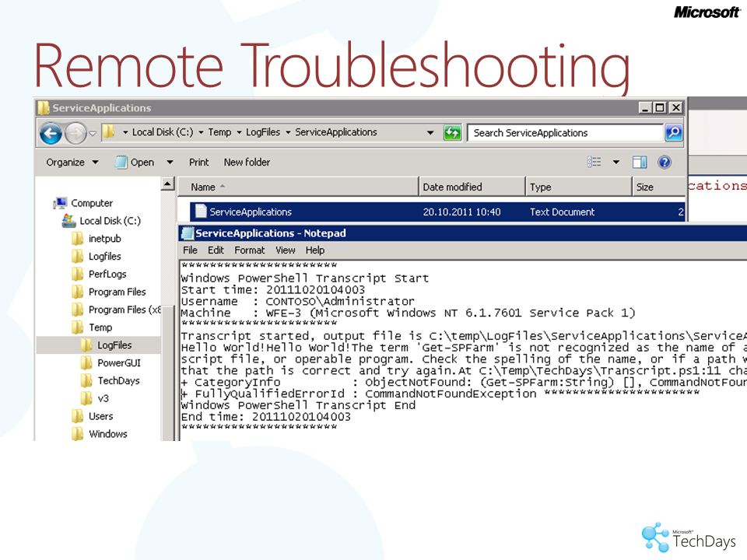Click the ServiceApplications - Notepad title bar
747x560 pixels.
point(462,233)
